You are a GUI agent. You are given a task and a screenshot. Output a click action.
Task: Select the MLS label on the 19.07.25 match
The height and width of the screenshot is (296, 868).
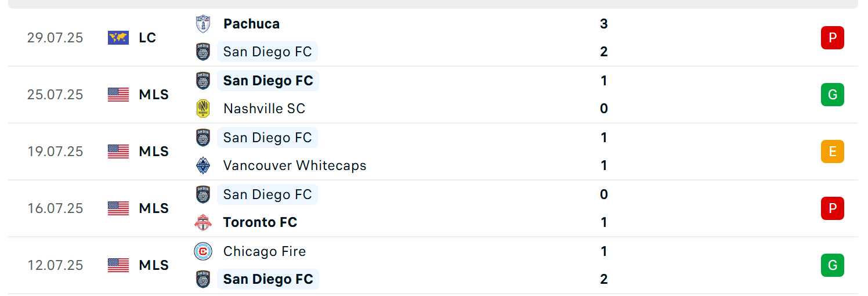point(154,151)
